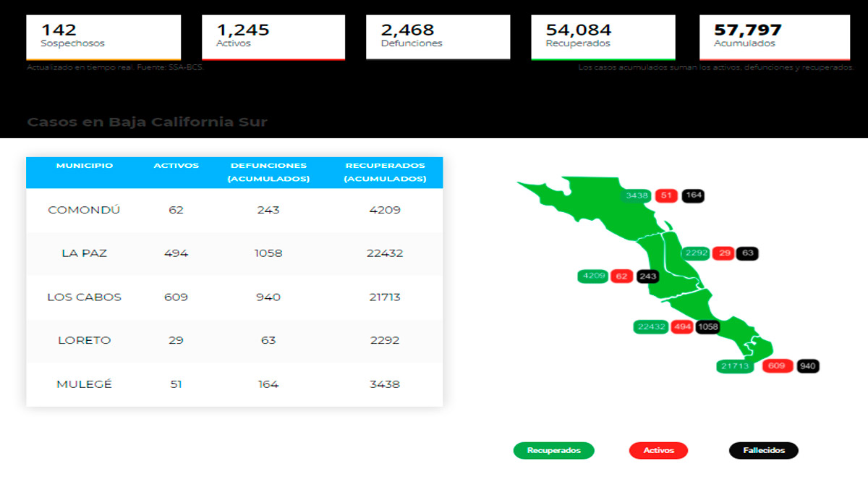
Task: Click the red 29 Loreto map badge
Action: tap(722, 253)
